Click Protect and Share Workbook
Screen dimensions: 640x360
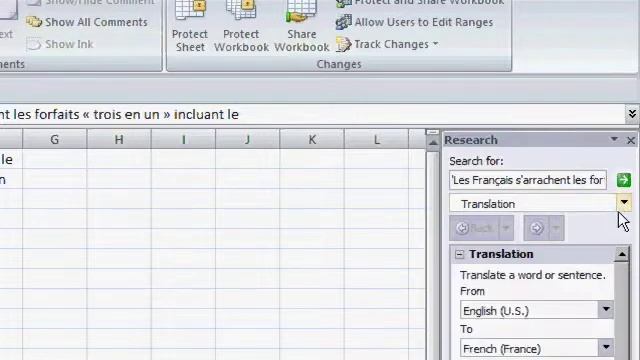tap(420, 3)
